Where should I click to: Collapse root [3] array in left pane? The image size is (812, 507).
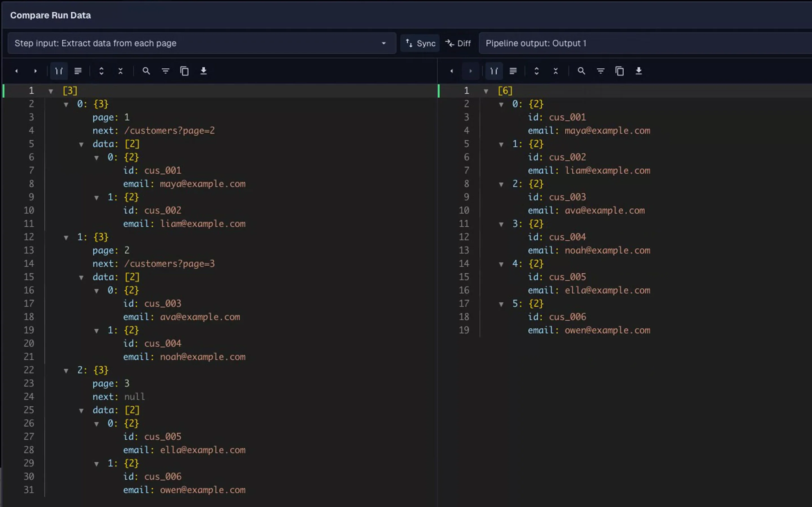51,91
